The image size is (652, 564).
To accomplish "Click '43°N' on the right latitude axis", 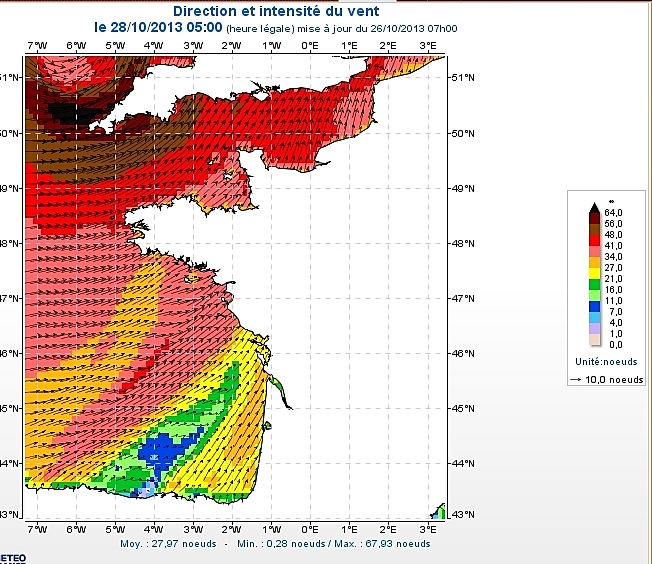I will pyautogui.click(x=463, y=515).
